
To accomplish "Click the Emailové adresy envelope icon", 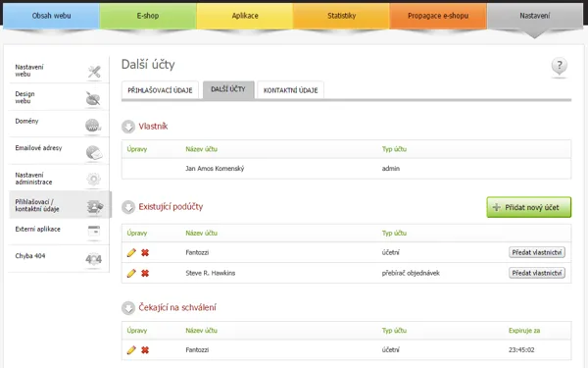I will [94, 152].
